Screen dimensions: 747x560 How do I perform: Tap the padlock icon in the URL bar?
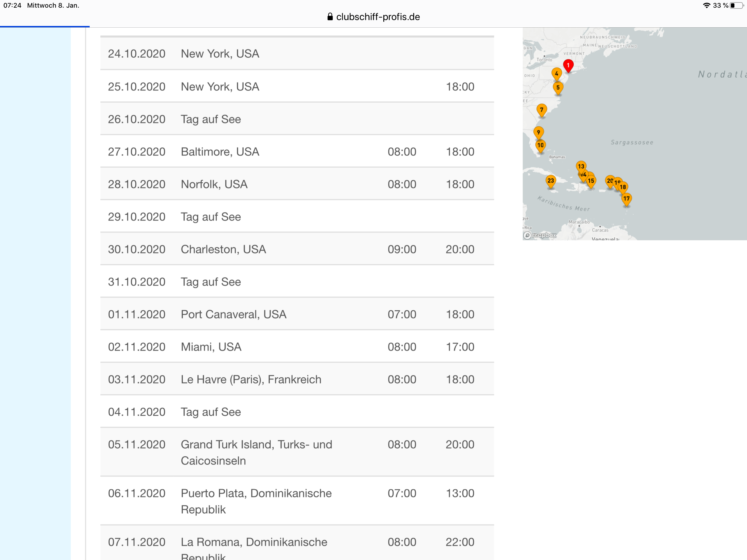(x=330, y=17)
